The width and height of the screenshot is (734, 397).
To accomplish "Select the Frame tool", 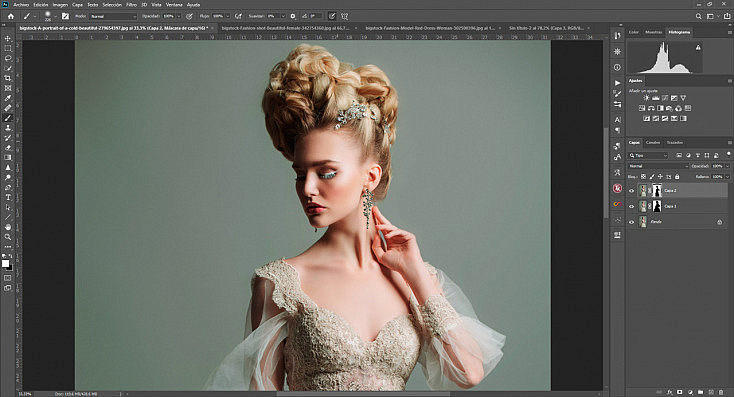I will pyautogui.click(x=7, y=88).
